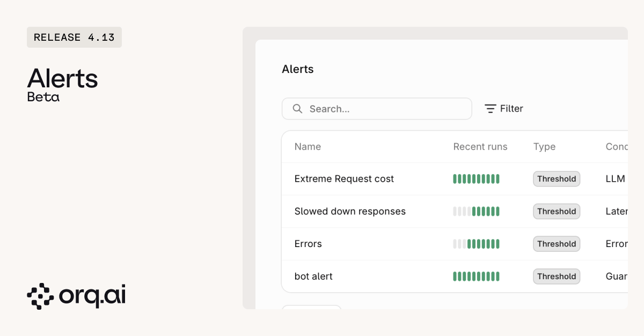Open the Slowed down responses alert
The height and width of the screenshot is (336, 644).
pos(350,211)
